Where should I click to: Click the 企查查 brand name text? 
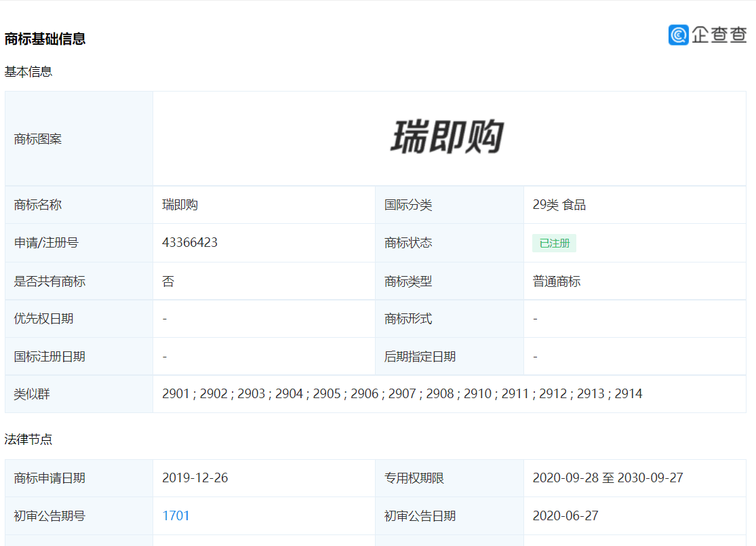(x=719, y=35)
